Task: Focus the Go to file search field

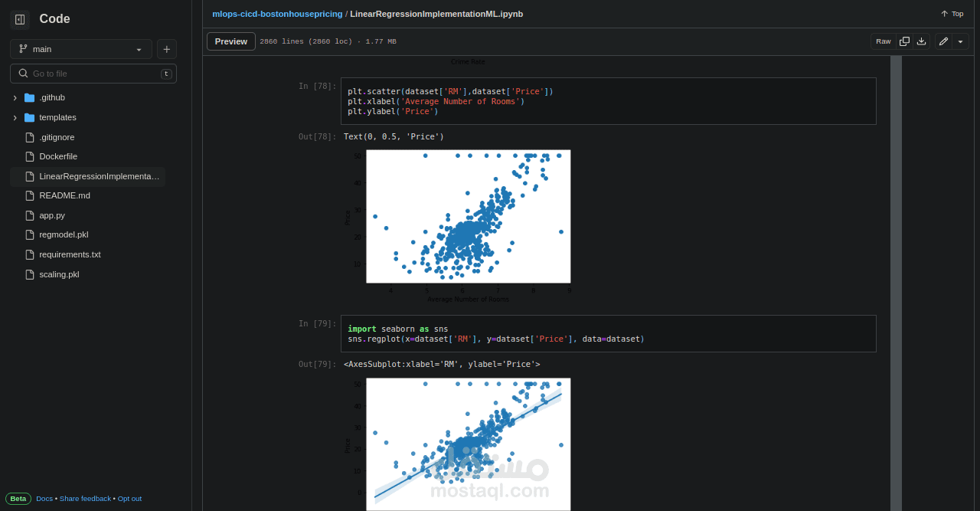Action: pos(93,74)
